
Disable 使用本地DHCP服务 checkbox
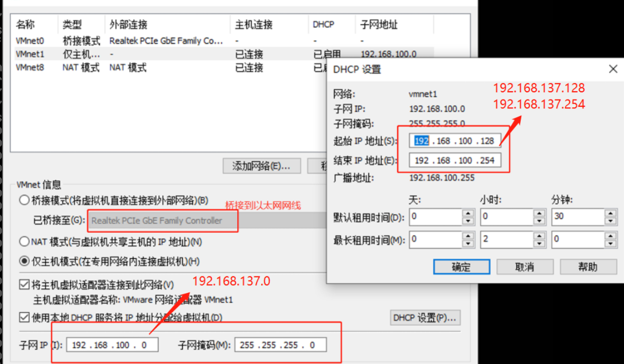click(24, 318)
